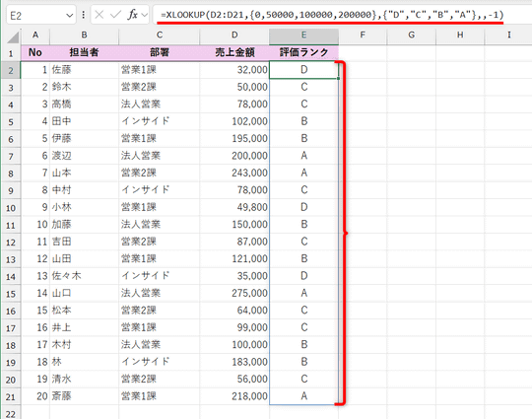Screen dimensions: 532x419
Task: Click the fill handle of cell E2
Action: [338, 79]
